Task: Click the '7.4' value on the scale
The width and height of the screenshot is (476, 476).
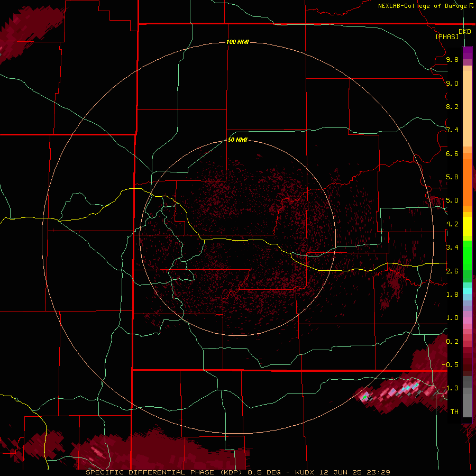Action: (452, 130)
